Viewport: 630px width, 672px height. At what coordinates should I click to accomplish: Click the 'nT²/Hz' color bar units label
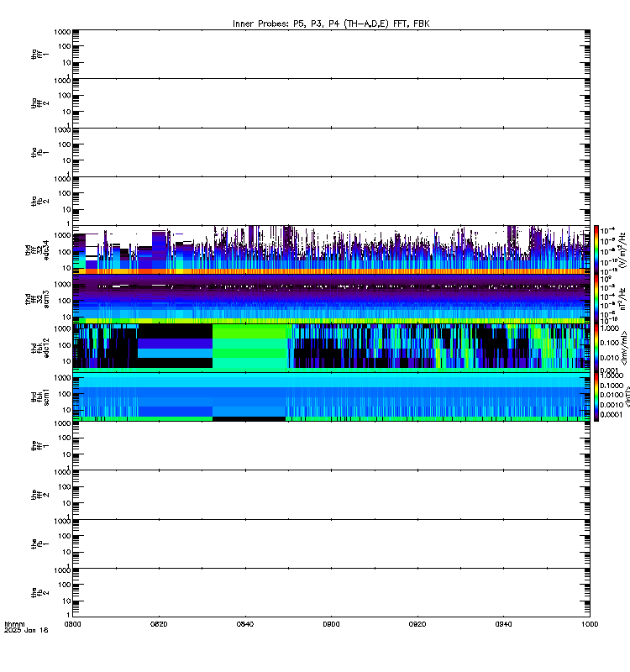(x=622, y=299)
